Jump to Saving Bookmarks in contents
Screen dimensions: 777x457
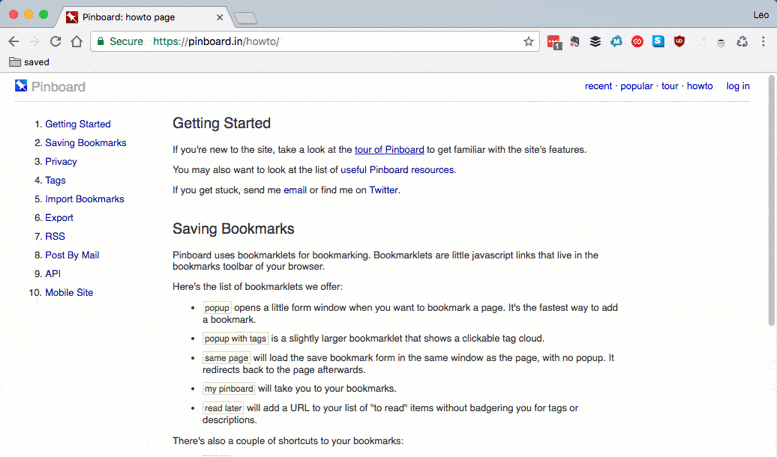pyautogui.click(x=86, y=143)
